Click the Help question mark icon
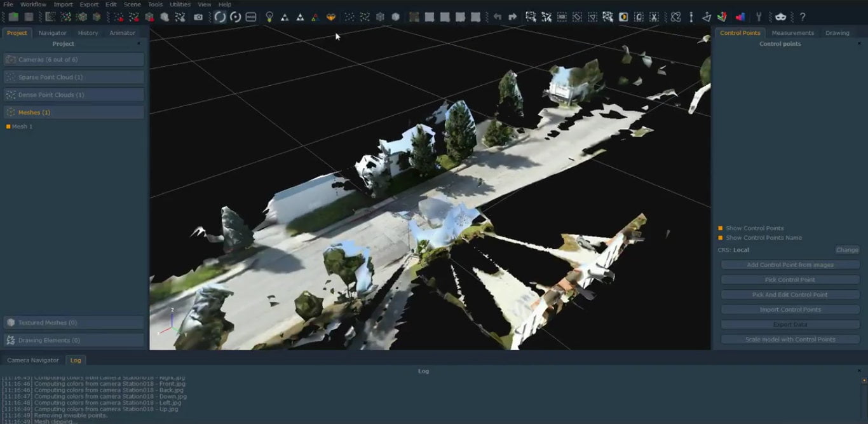The image size is (868, 424). 803,17
